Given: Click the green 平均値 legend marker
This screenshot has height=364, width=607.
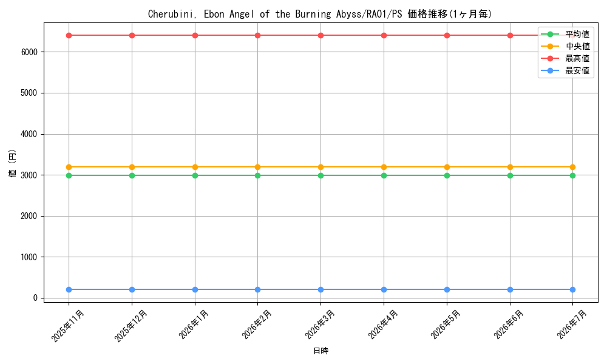Looking at the screenshot, I should click(x=550, y=34).
